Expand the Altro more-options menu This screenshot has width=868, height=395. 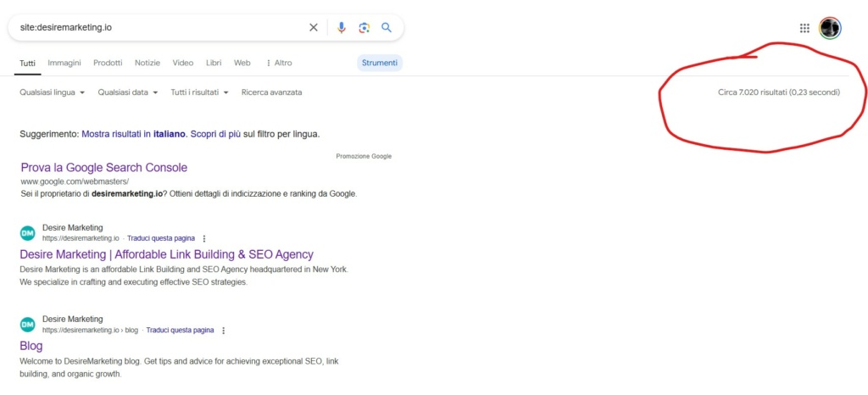[x=279, y=63]
